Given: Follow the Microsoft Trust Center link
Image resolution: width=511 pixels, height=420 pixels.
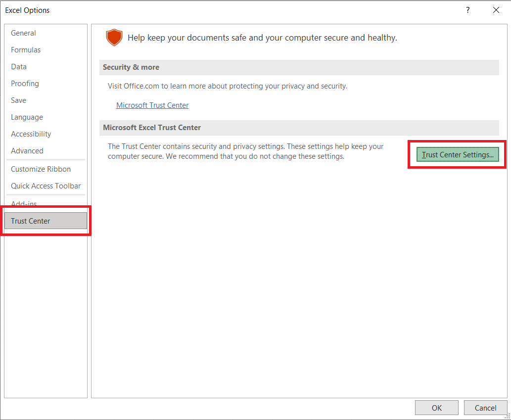Looking at the screenshot, I should tap(152, 105).
